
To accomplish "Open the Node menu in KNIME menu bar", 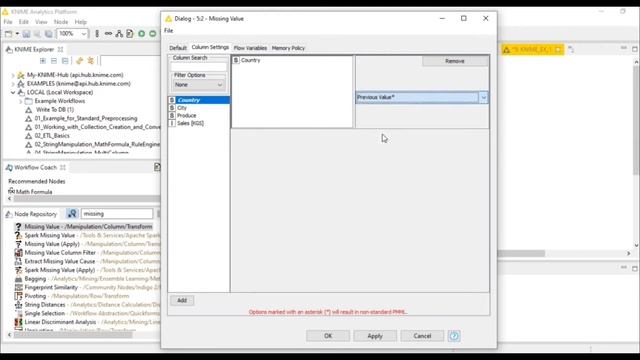I will coord(61,22).
